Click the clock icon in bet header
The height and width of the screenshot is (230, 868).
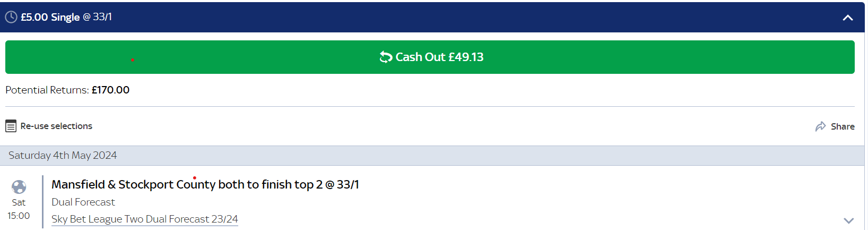tap(11, 17)
